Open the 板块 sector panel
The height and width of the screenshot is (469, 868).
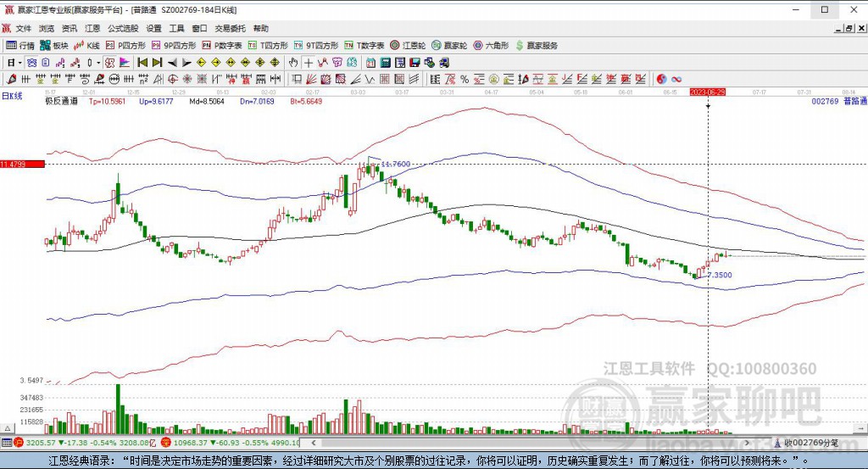click(x=54, y=46)
